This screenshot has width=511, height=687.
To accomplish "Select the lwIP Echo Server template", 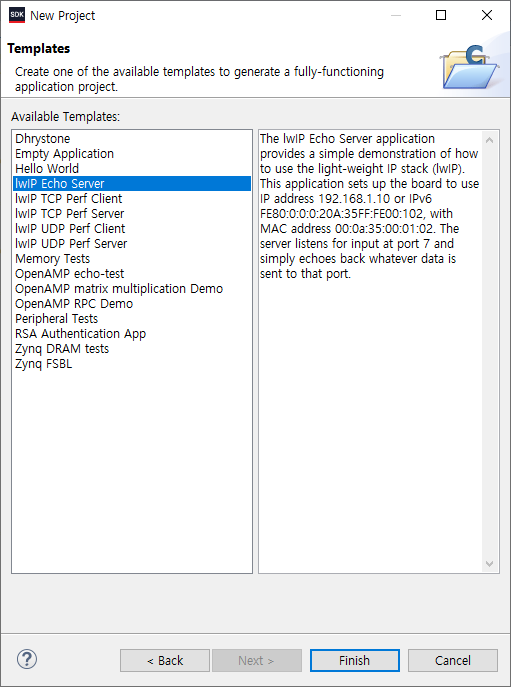I will (x=132, y=184).
